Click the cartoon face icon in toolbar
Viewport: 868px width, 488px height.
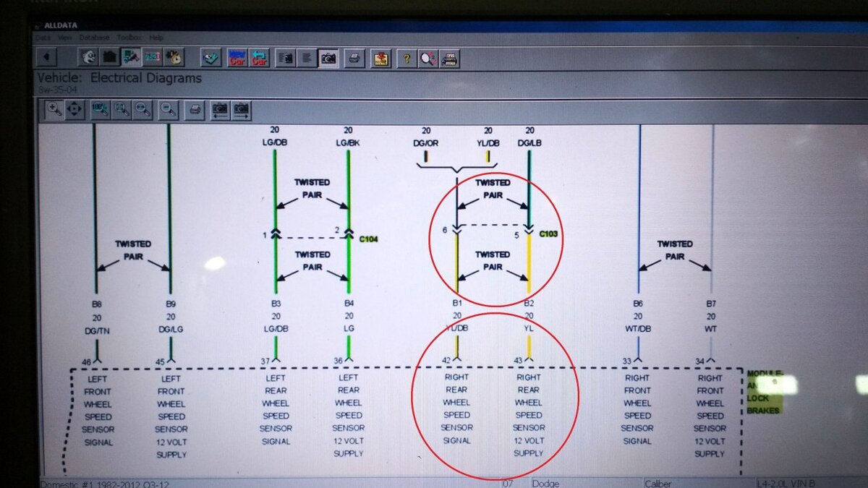(x=88, y=57)
